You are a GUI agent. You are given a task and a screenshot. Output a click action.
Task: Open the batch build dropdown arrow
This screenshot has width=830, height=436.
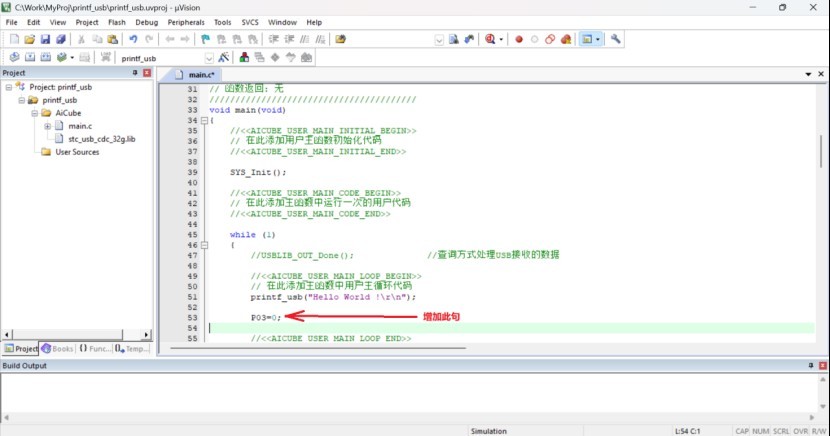coord(72,57)
